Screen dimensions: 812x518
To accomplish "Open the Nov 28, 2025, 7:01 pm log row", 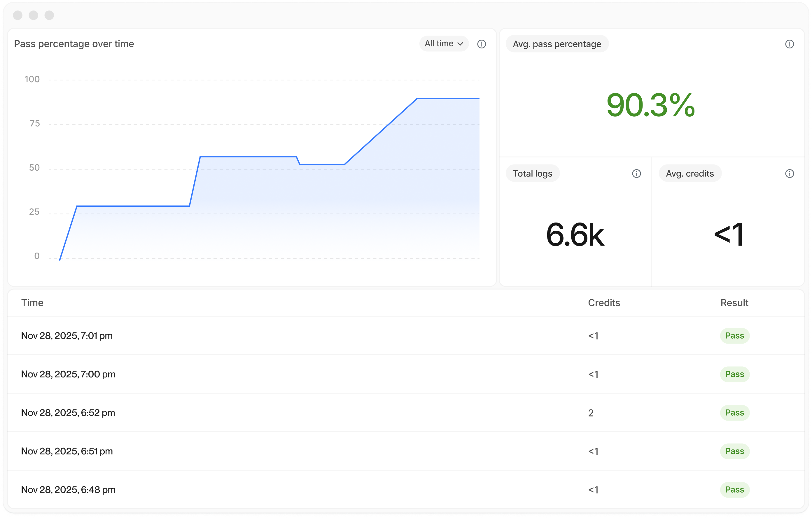I will click(67, 335).
